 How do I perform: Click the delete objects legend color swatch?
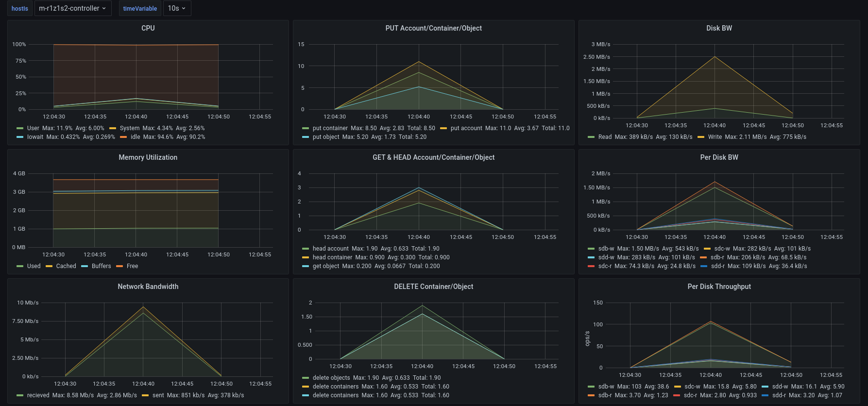[306, 378]
